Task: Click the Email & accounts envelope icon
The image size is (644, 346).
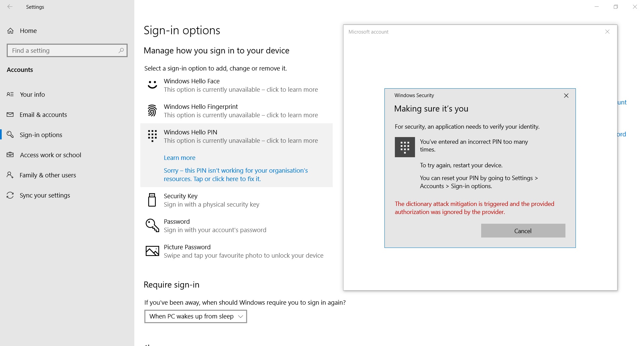Action: (x=10, y=115)
